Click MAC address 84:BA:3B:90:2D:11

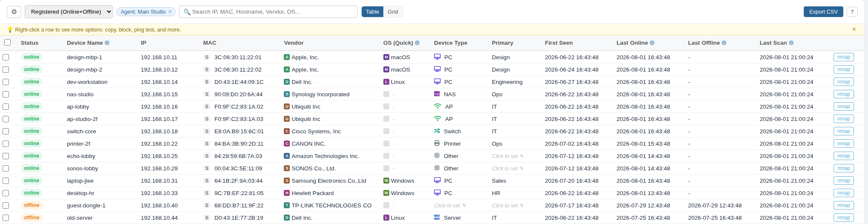click(239, 144)
